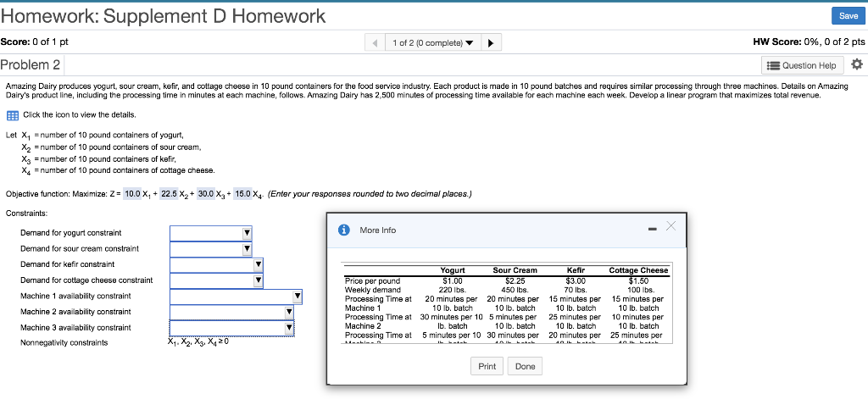The height and width of the screenshot is (416, 868).
Task: Go to next question arrow
Action: [x=492, y=42]
